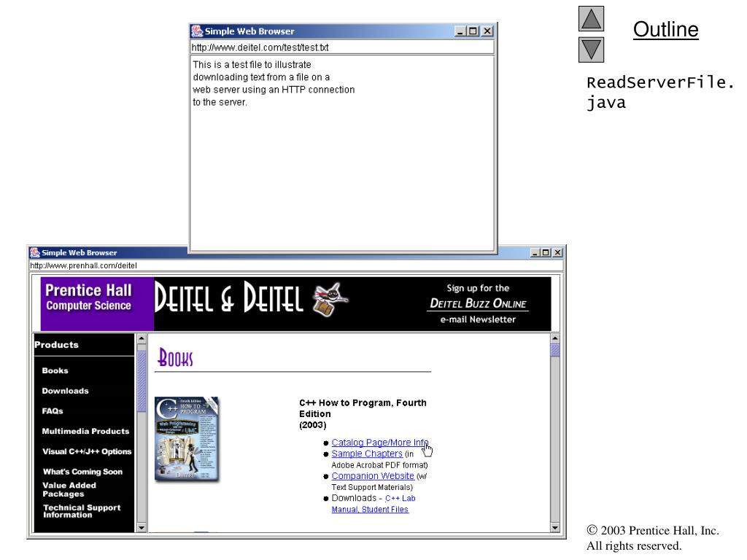Screen dimensions: 747x560
Task: Click the Prentice Hall Computer Science logo
Action: coord(97,304)
